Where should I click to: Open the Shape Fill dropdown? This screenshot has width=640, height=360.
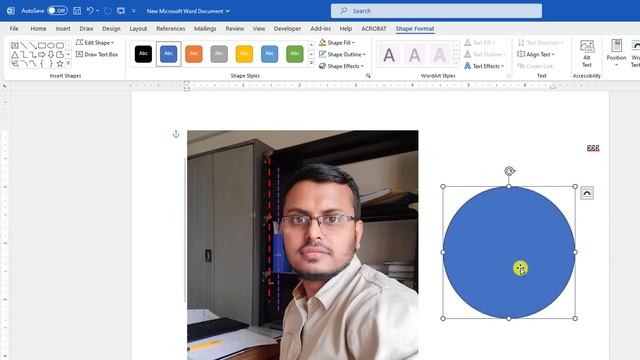coord(337,42)
